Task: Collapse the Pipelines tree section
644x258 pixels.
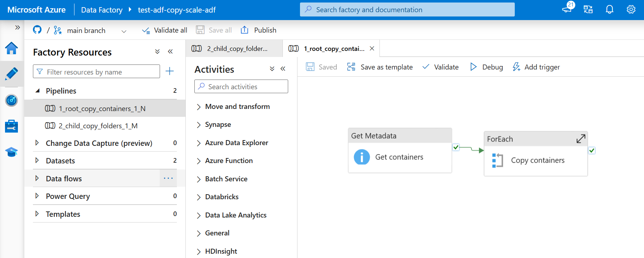Action: click(37, 91)
